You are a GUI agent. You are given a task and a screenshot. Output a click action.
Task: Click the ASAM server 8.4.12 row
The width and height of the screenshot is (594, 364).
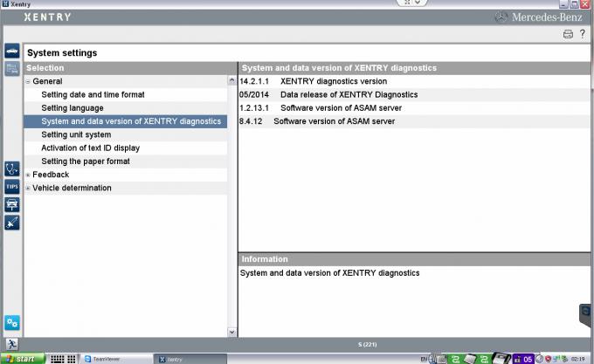click(414, 121)
